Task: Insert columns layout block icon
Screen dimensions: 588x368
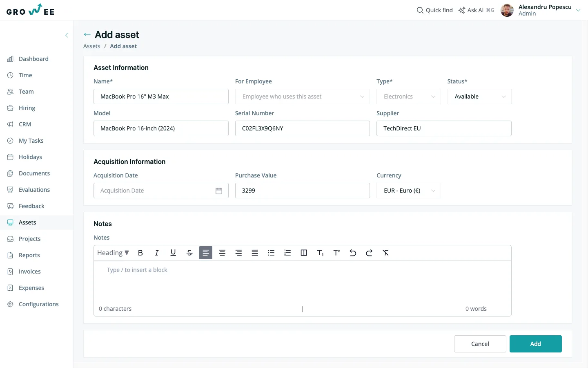Action: coord(304,253)
